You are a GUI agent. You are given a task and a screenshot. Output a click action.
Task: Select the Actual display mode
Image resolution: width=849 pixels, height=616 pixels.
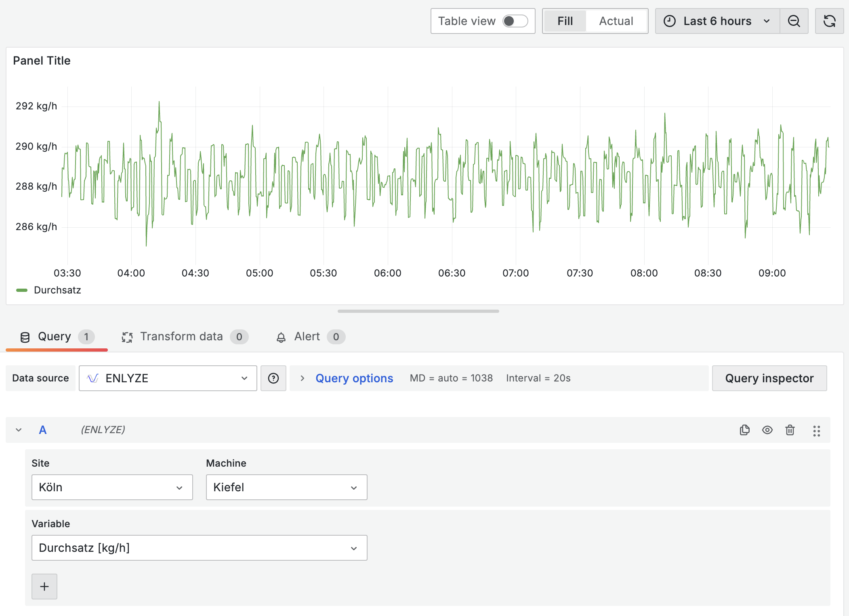616,21
